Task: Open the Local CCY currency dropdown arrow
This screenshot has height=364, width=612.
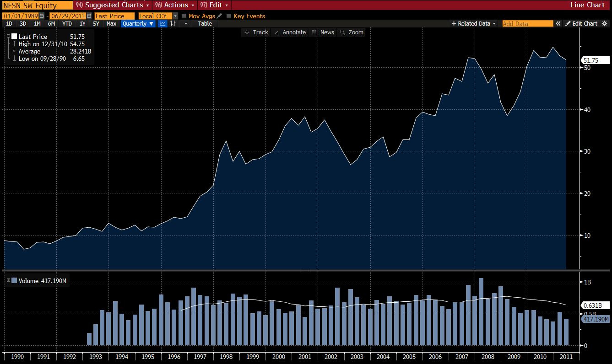Action: [175, 16]
